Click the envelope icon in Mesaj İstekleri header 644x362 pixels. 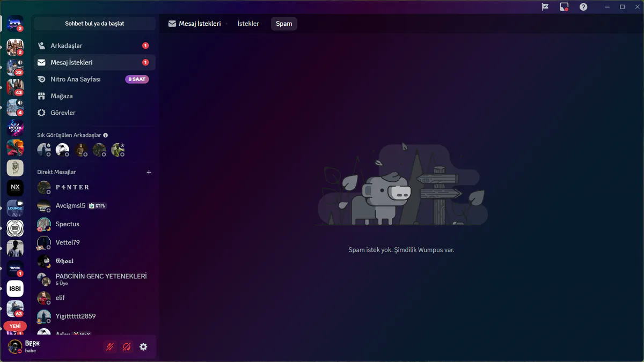(172, 24)
